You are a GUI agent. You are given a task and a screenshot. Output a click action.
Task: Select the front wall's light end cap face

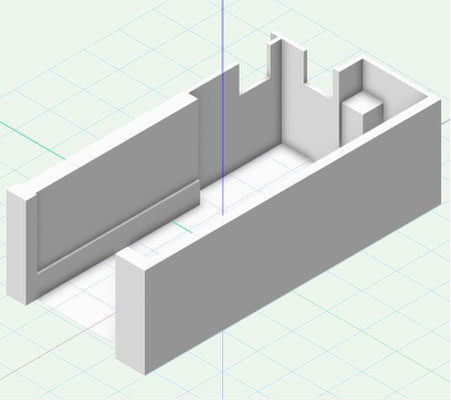[x=130, y=313]
